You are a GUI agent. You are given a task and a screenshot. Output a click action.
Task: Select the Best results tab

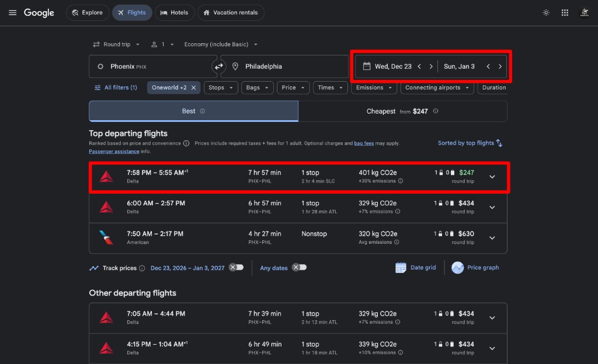pos(193,111)
